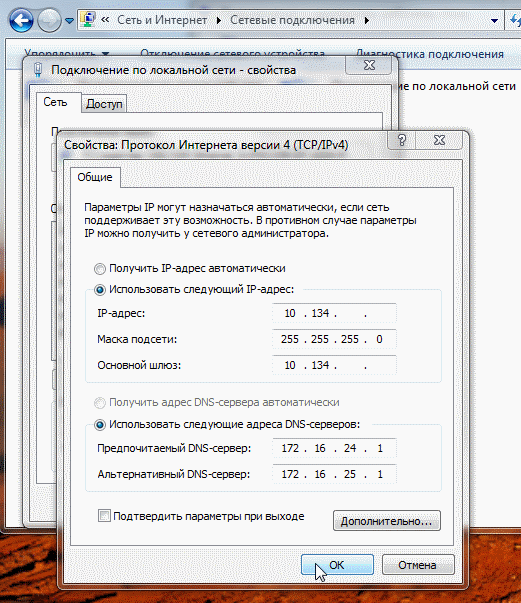Image resolution: width=521 pixels, height=603 pixels.
Task: Click the «Дополнительно...» button
Action: click(x=386, y=521)
